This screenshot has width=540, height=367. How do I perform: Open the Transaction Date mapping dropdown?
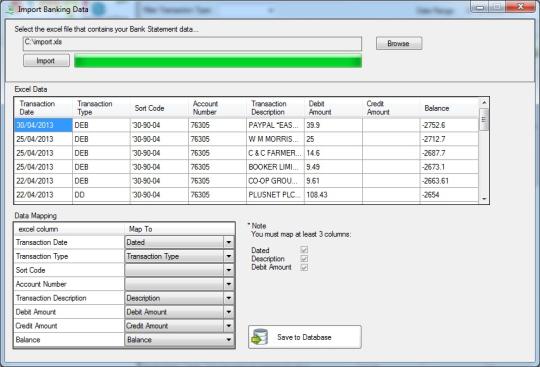[229, 242]
